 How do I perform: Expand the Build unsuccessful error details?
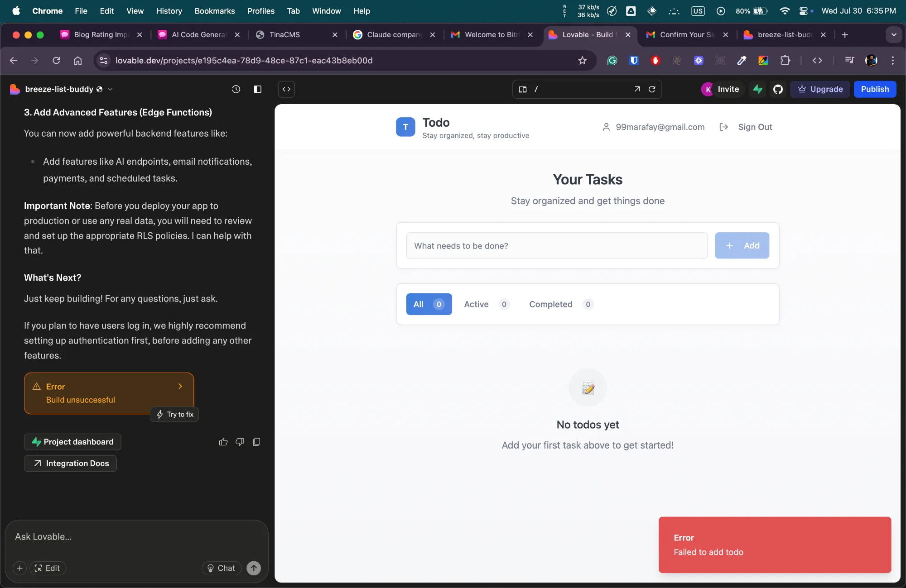coord(180,386)
